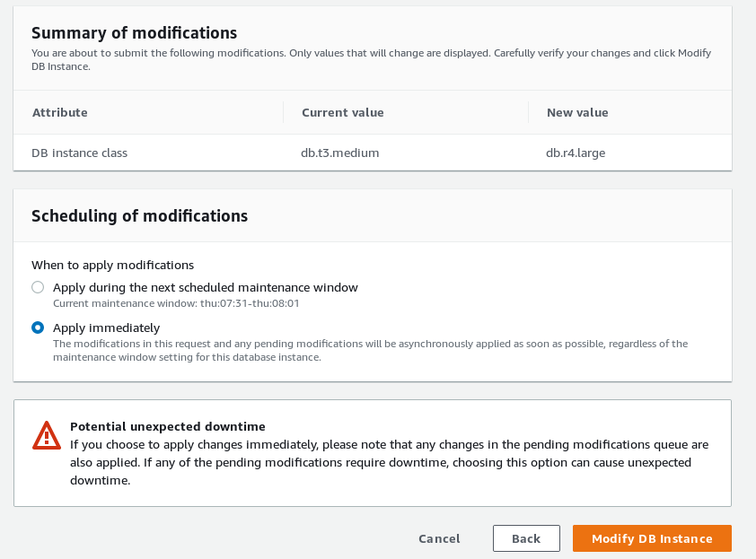Click the Summary of modifications heading
The height and width of the screenshot is (559, 756).
tap(134, 33)
